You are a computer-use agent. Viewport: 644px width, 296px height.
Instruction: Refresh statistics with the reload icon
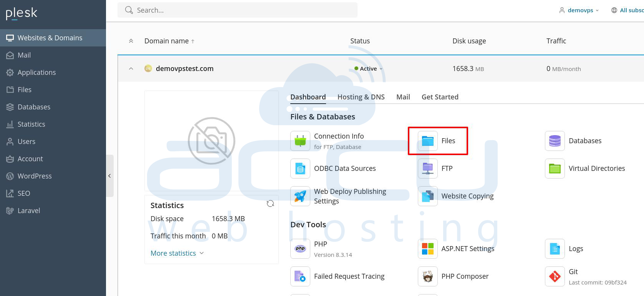[270, 203]
